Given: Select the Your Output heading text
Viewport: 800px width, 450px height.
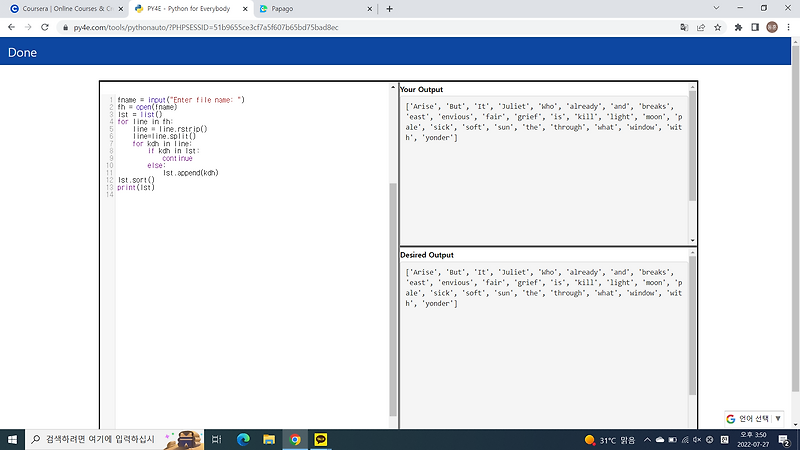Looking at the screenshot, I should pos(421,89).
